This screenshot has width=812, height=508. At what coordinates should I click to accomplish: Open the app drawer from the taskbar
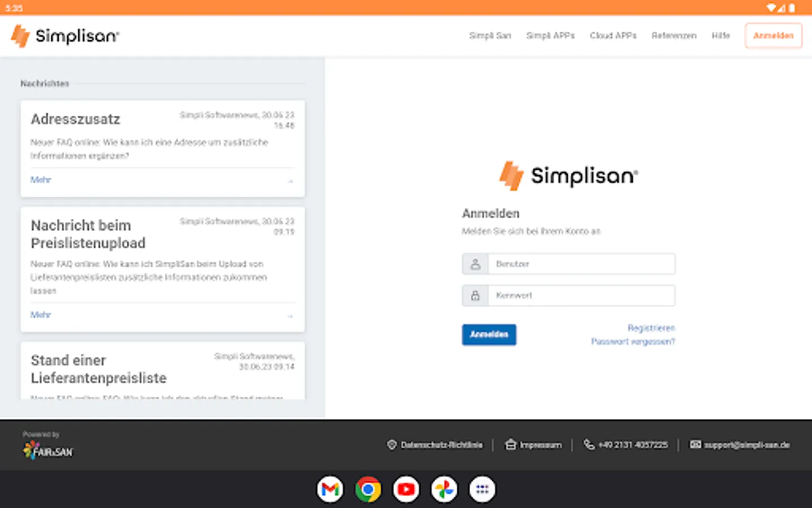[x=482, y=489]
